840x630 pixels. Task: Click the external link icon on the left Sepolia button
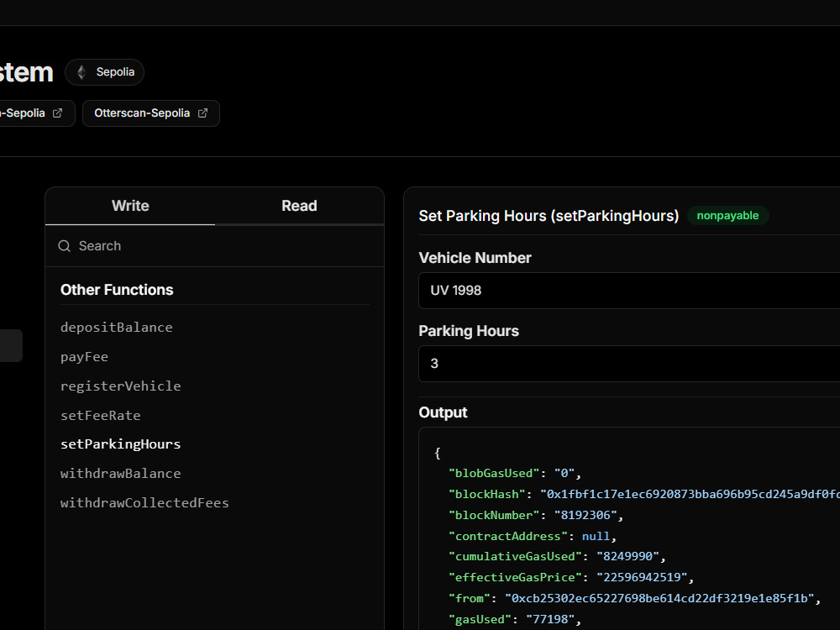tap(57, 113)
